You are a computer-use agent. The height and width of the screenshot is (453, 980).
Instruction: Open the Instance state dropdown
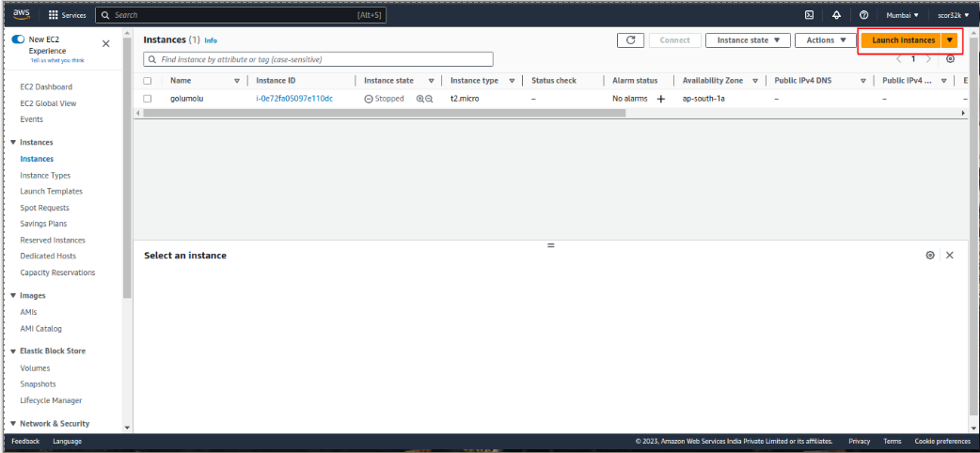coord(748,40)
